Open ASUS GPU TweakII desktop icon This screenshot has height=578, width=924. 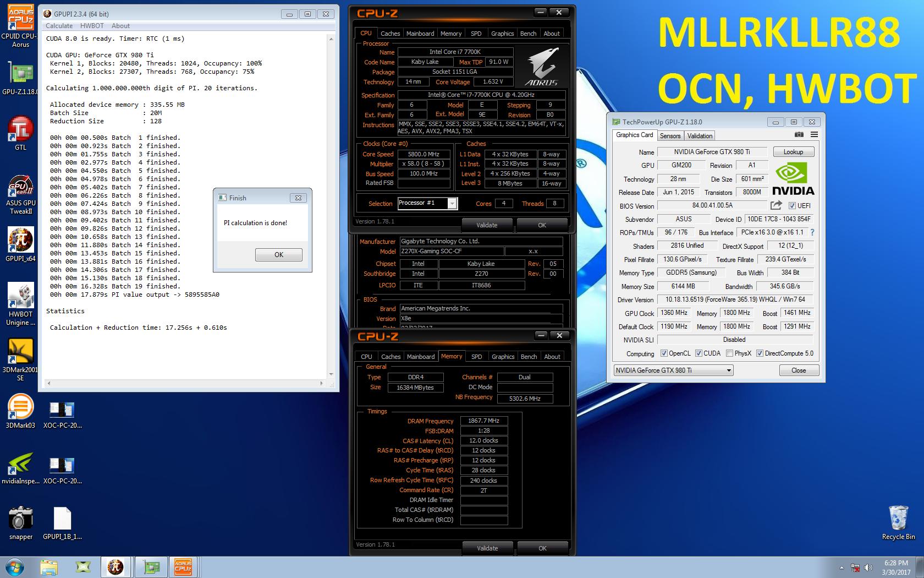point(20,195)
